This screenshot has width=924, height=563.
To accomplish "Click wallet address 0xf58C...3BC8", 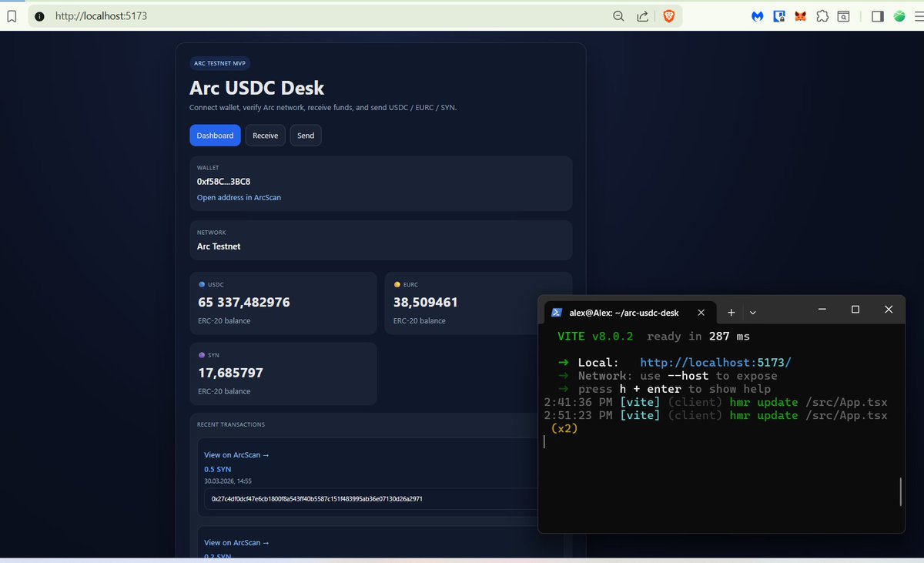I will point(224,182).
